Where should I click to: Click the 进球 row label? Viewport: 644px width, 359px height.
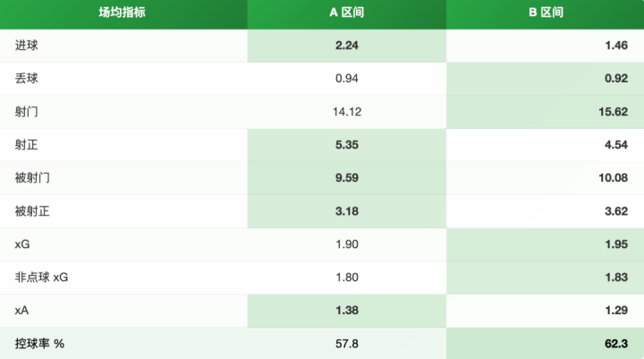click(27, 45)
